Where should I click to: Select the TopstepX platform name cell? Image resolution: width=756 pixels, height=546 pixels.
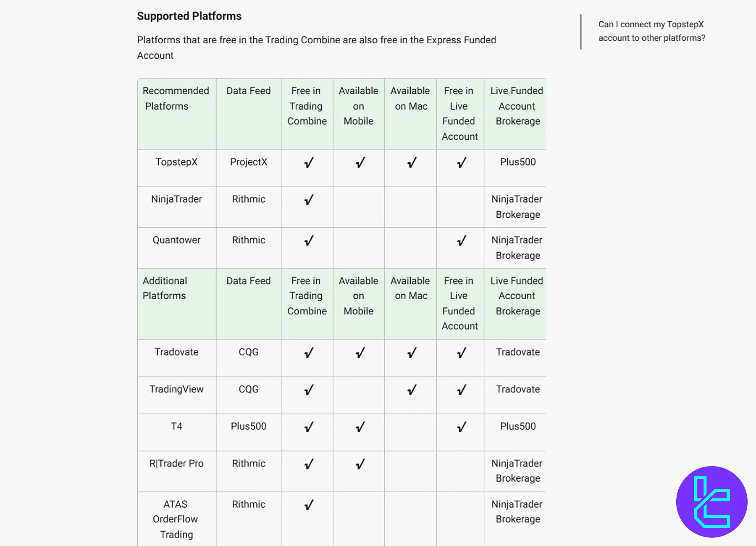coord(176,162)
